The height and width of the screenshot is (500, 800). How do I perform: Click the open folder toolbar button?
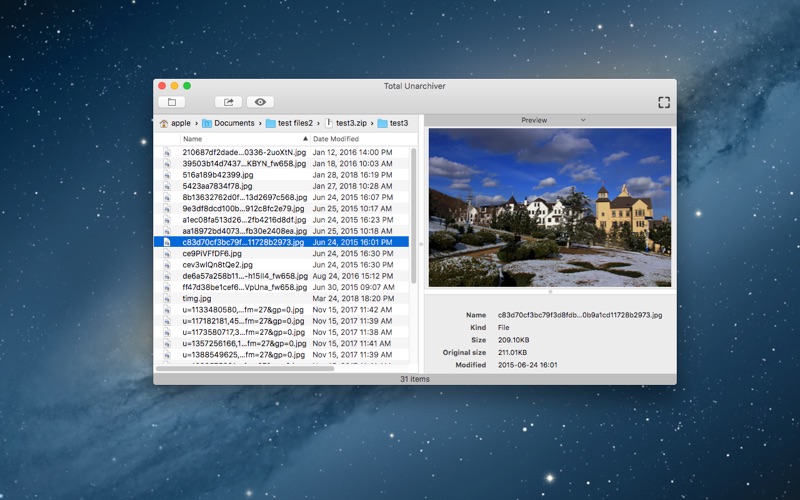pyautogui.click(x=171, y=102)
